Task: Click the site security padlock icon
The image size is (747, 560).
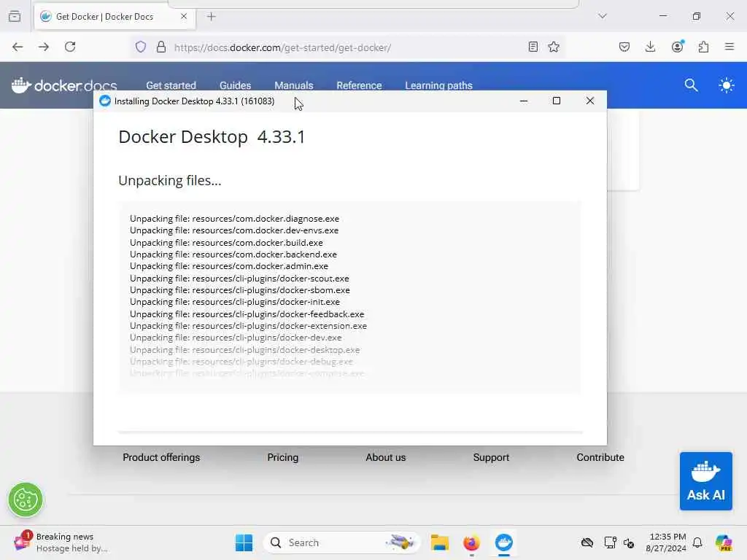Action: [x=161, y=47]
